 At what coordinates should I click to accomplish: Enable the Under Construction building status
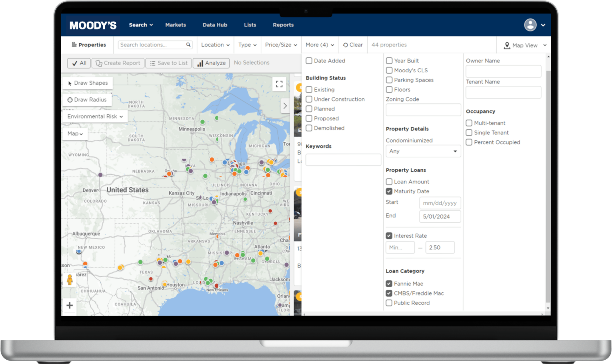click(x=309, y=99)
